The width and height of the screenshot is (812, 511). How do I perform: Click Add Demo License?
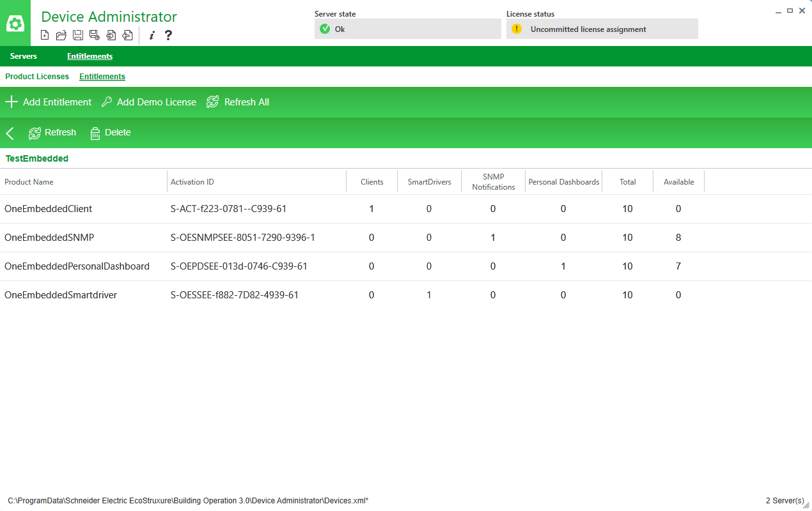point(149,102)
